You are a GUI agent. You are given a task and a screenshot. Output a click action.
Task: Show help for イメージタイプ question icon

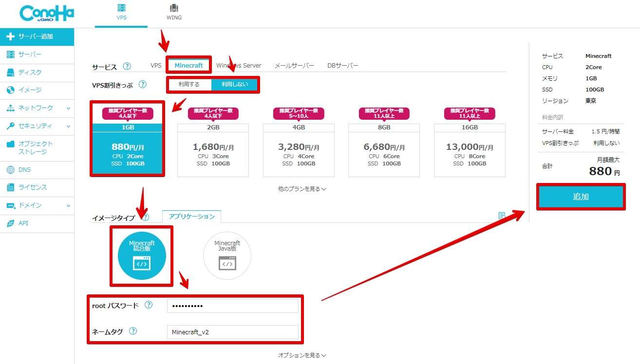145,218
